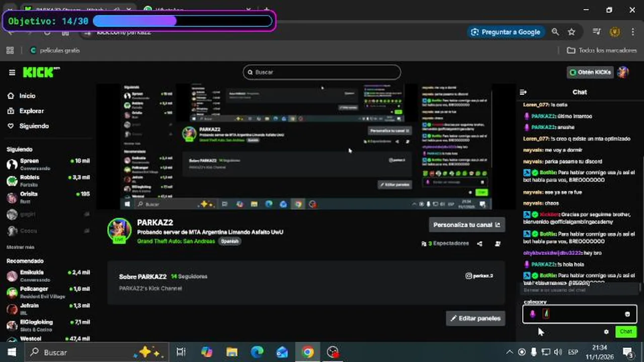This screenshot has height=362, width=644.
Task: Open the emoji picker in chat
Action: pyautogui.click(x=627, y=314)
